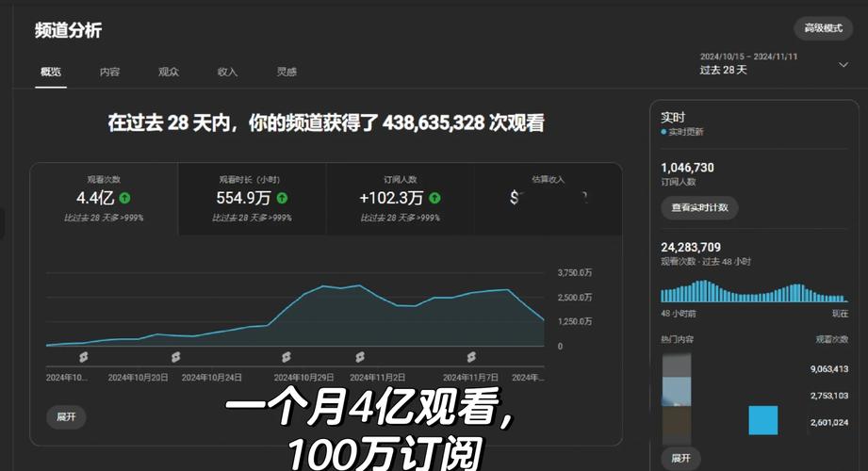This screenshot has height=471, width=868.
Task: Click the 实时更新 live status label
Action: click(x=685, y=132)
